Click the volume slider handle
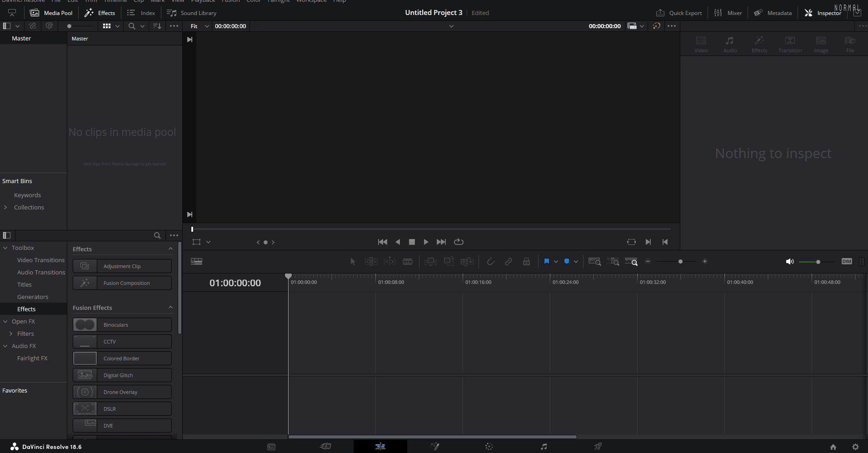Screen dimensions: 868x453 [818, 262]
